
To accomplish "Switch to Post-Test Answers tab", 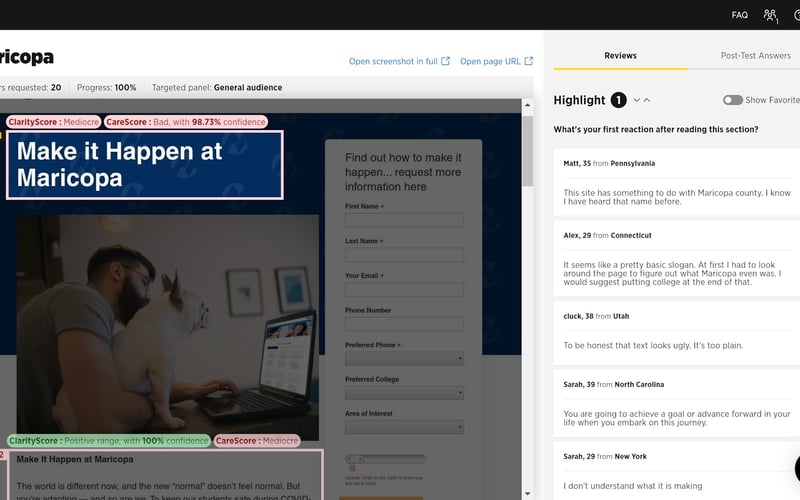I will pos(756,56).
